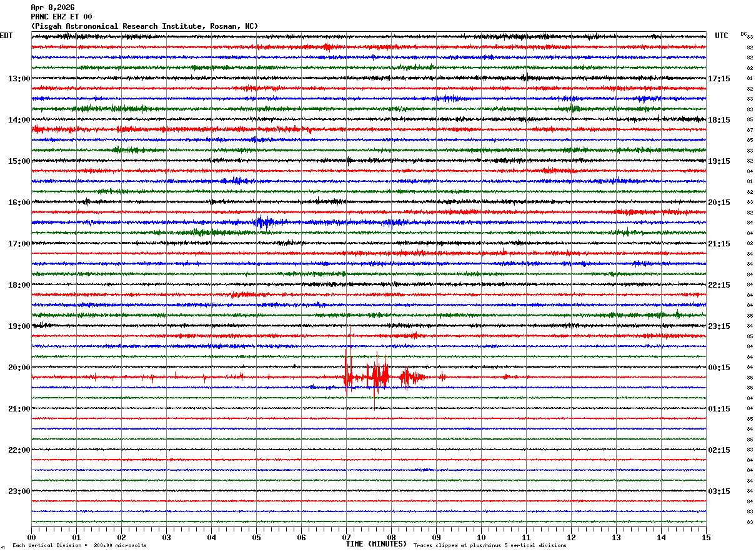The height and width of the screenshot is (554, 756).
Task: Select the 19:00 EDT time label
Action: click(19, 326)
